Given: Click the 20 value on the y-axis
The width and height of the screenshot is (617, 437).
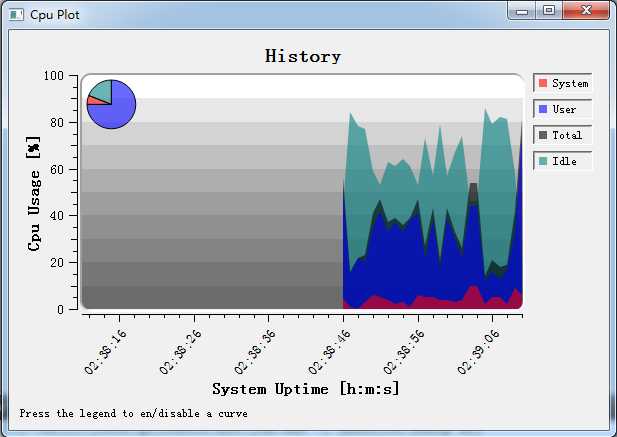Looking at the screenshot, I should pos(57,263).
